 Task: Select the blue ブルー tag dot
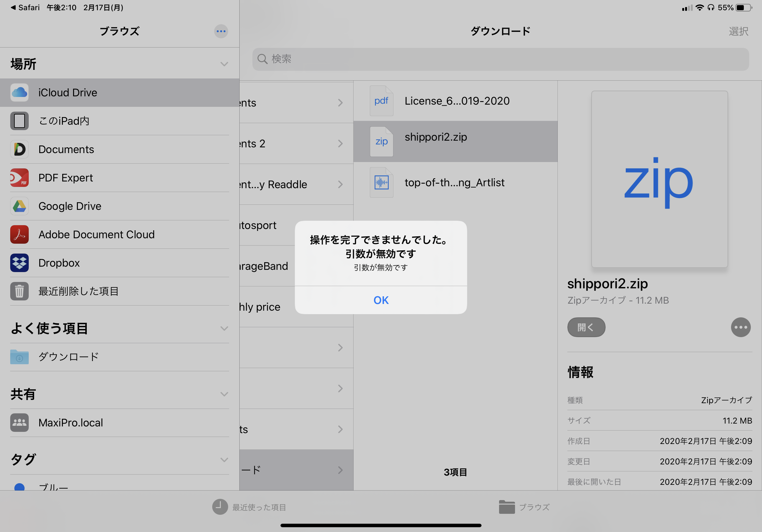point(19,487)
